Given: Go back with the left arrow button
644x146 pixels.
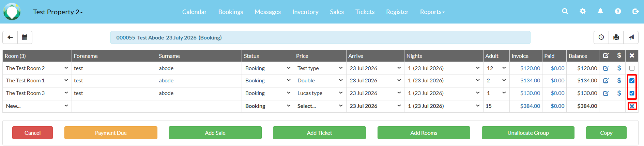Looking at the screenshot, I should 10,37.
